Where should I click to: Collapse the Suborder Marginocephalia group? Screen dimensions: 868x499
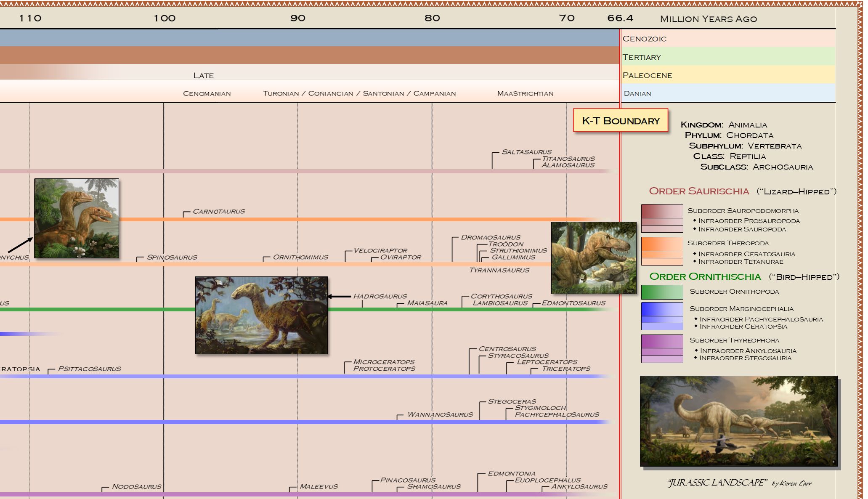coord(741,308)
